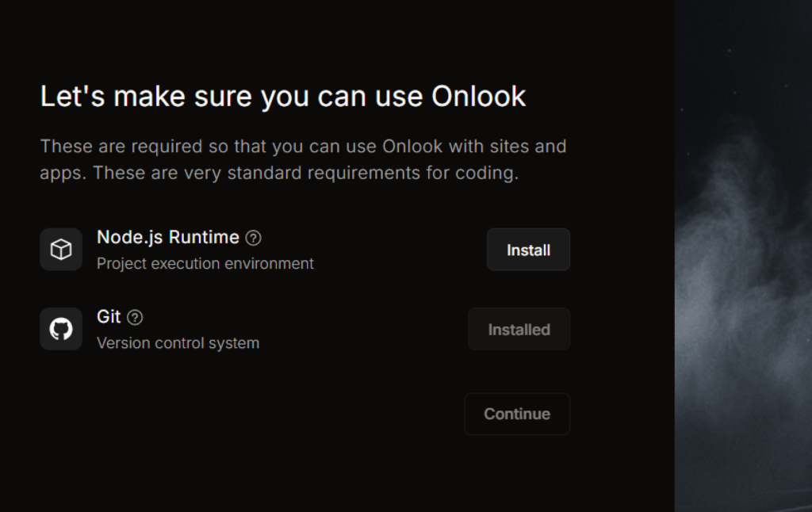Viewport: 812px width, 512px height.
Task: Click the word "Runtime" in Node.js title
Action: (x=204, y=237)
